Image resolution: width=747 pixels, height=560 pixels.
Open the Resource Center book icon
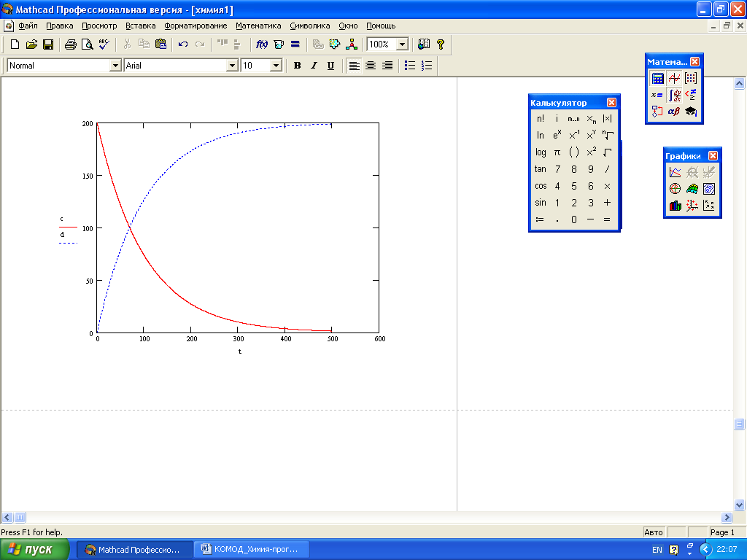point(425,44)
